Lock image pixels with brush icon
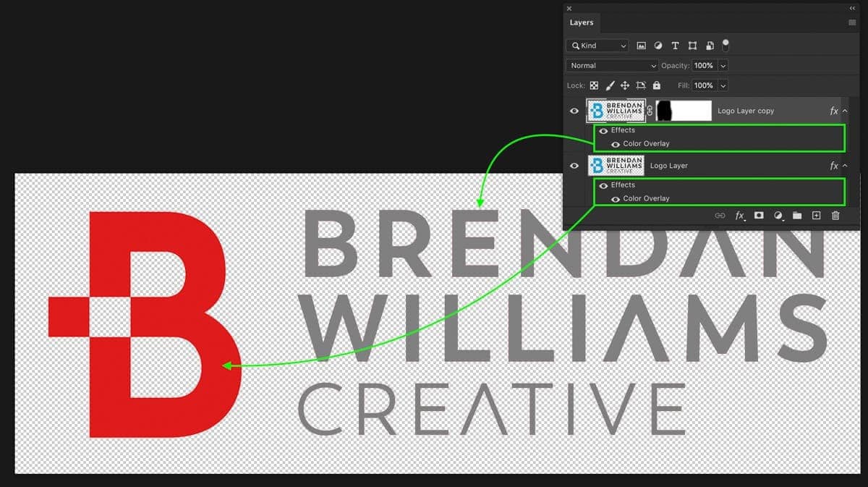Viewport: 868px width, 487px height. [x=610, y=85]
